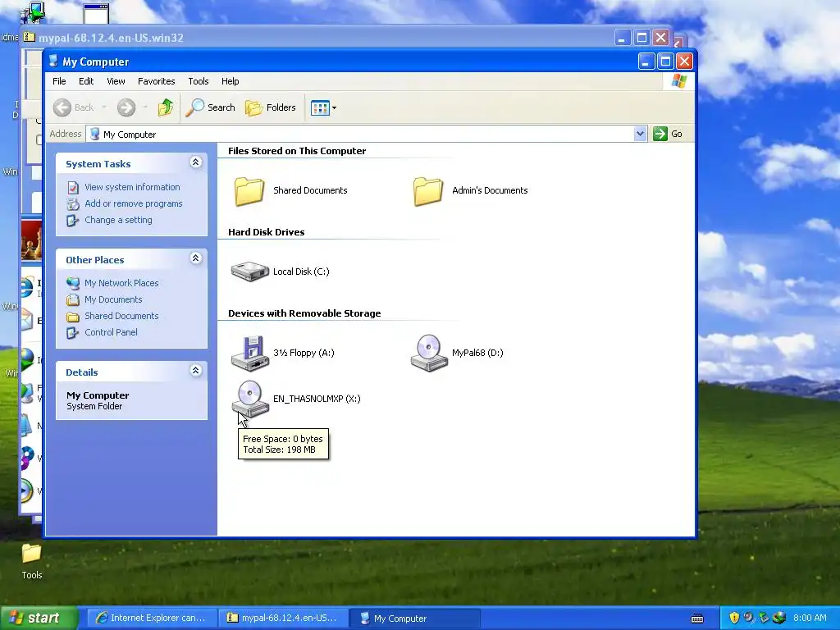The width and height of the screenshot is (840, 630).
Task: Click the Control Panel sidebar icon
Action: click(x=73, y=333)
